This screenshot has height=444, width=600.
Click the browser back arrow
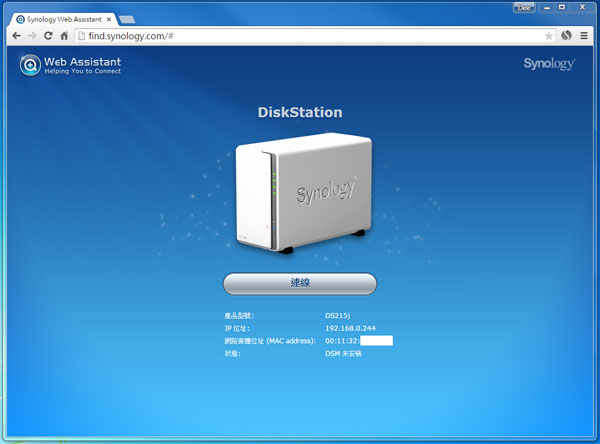[x=15, y=35]
